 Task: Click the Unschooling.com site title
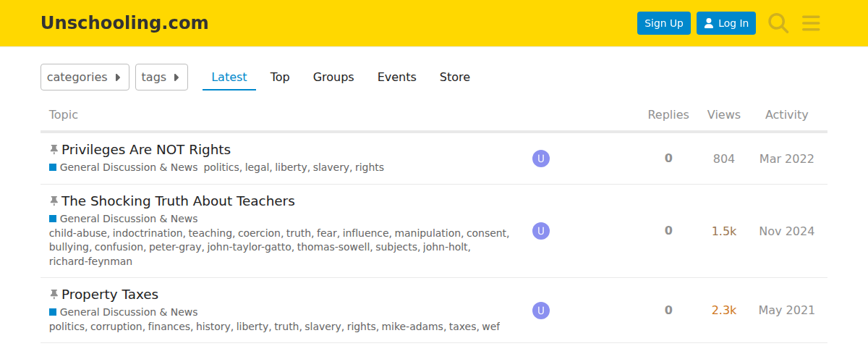tap(124, 23)
